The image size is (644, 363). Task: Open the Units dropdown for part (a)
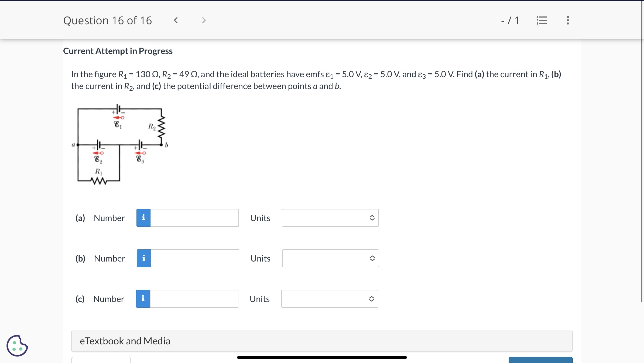click(330, 218)
